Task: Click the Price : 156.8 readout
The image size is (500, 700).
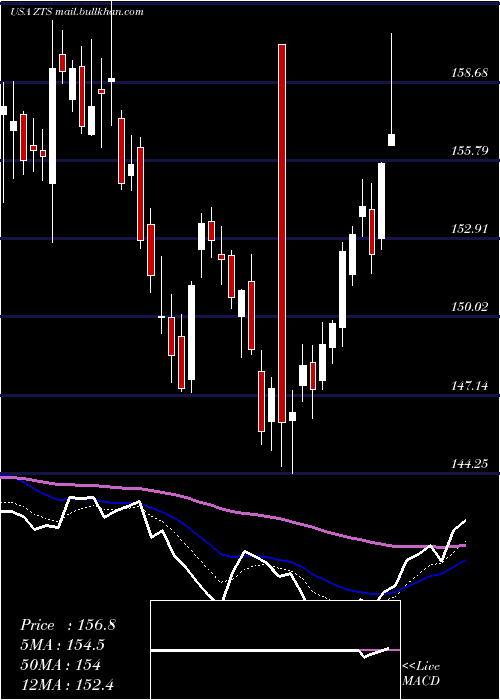Action: pos(68,625)
